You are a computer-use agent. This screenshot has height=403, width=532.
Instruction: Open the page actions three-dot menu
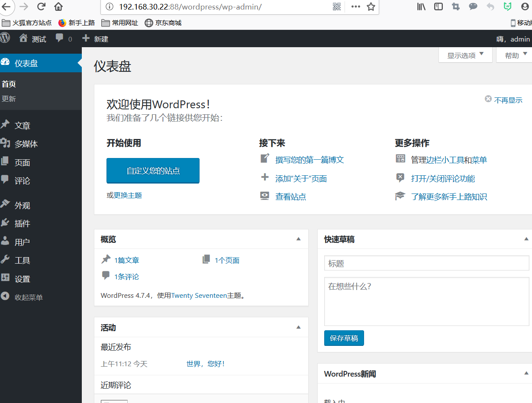click(356, 6)
